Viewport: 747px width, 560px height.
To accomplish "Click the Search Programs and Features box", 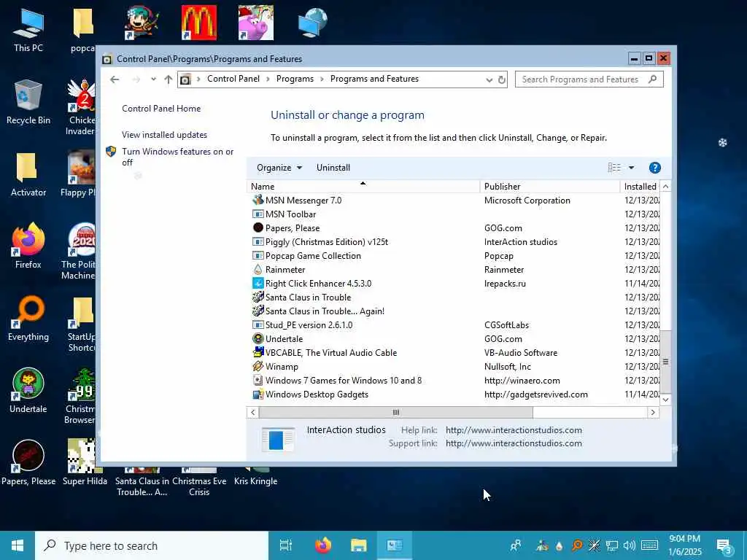I will (x=589, y=79).
